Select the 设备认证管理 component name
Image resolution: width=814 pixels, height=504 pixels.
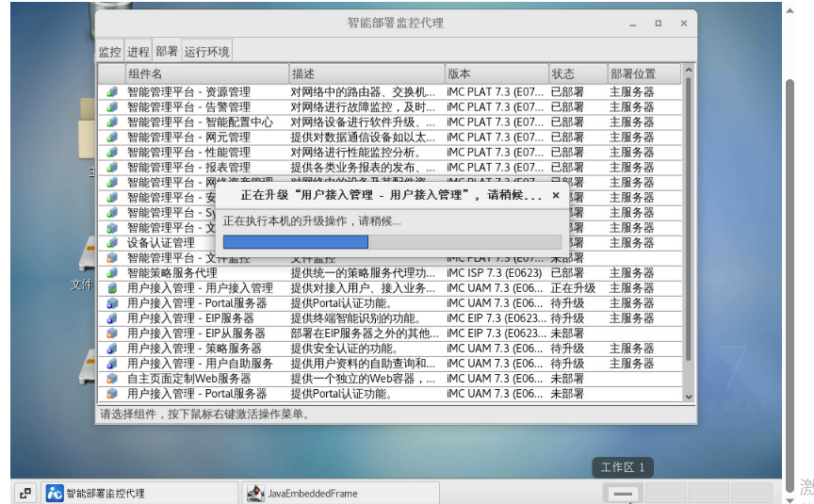[x=161, y=242]
